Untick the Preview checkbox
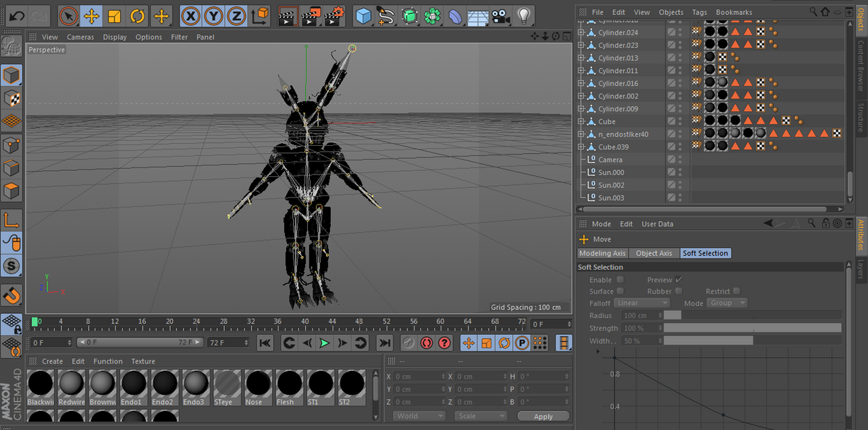This screenshot has height=430, width=868. click(x=679, y=279)
